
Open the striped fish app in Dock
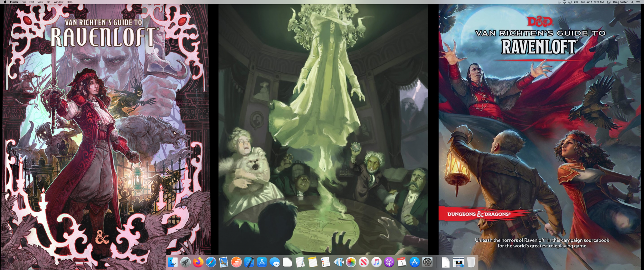(x=338, y=262)
